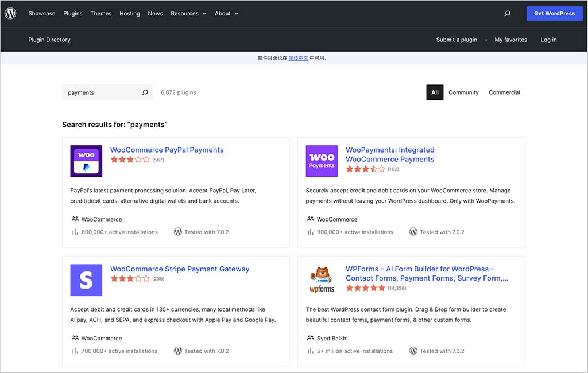Open WPForms AI Form Builder title link
Screen dimensions: 588x373
(x=427, y=274)
